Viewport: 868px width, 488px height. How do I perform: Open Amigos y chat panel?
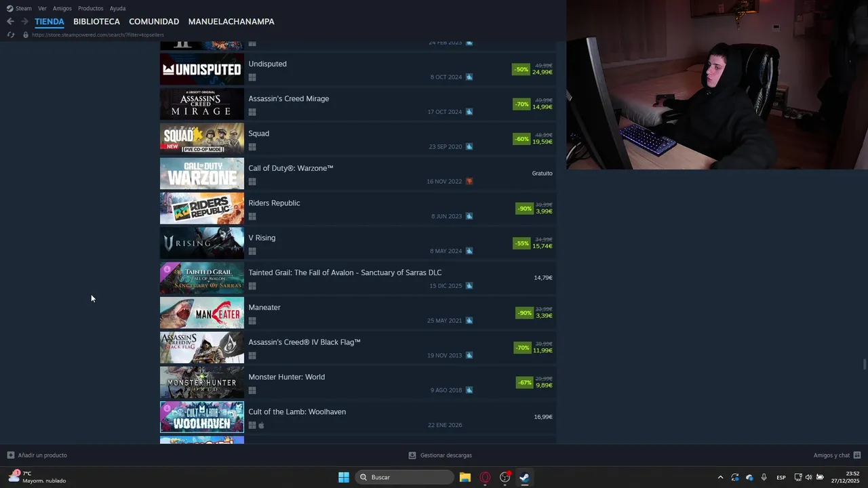pyautogui.click(x=837, y=455)
